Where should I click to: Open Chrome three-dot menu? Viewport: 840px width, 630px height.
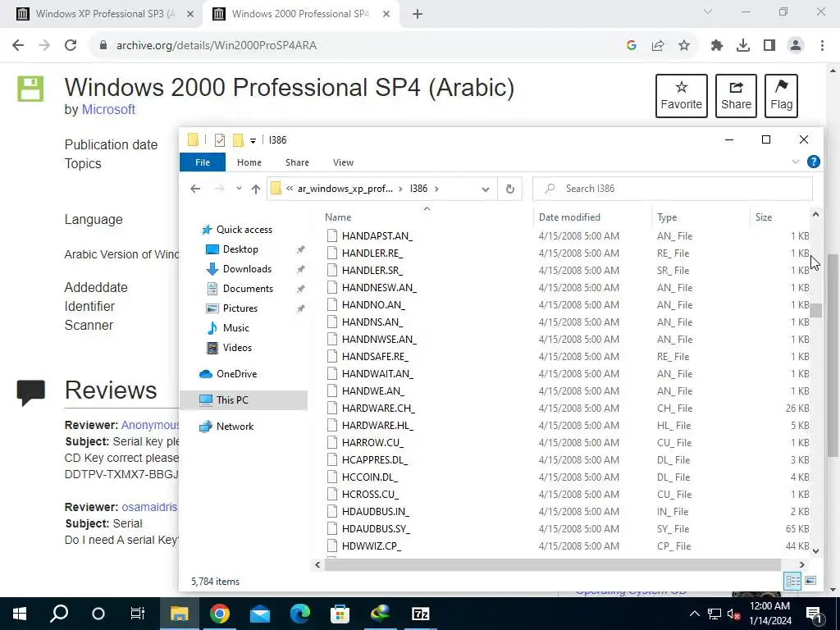(822, 46)
